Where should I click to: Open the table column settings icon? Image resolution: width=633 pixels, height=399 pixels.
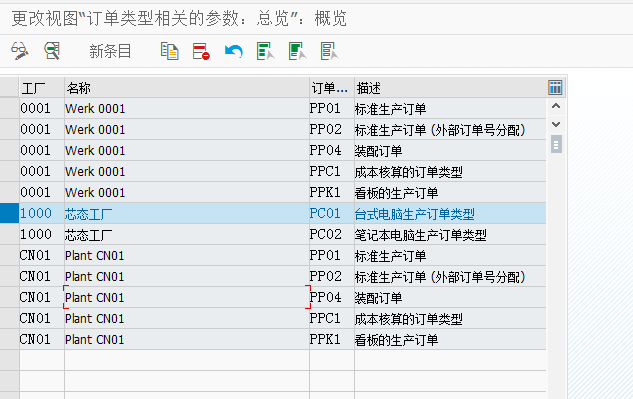[555, 87]
